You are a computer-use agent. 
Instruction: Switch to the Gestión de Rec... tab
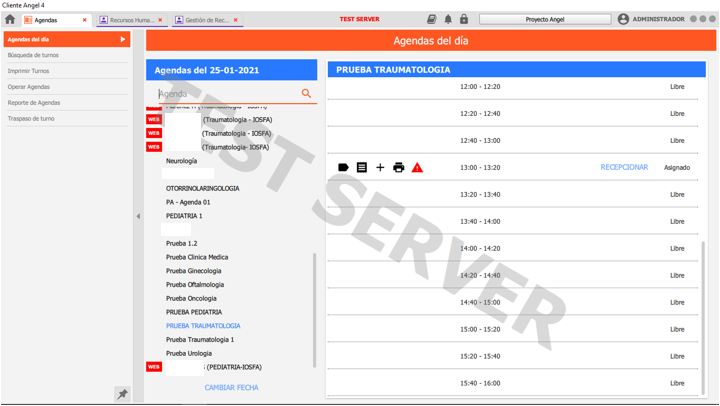(203, 20)
